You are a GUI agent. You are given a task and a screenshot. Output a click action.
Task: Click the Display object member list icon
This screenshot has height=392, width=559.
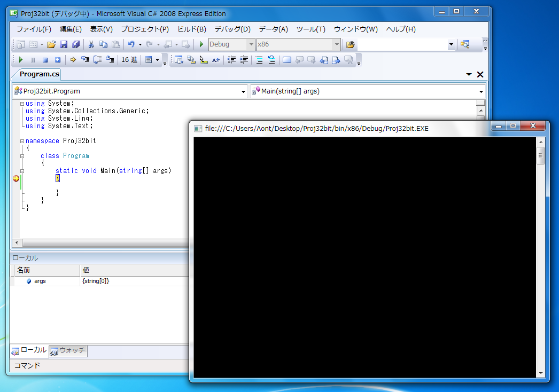click(x=179, y=60)
